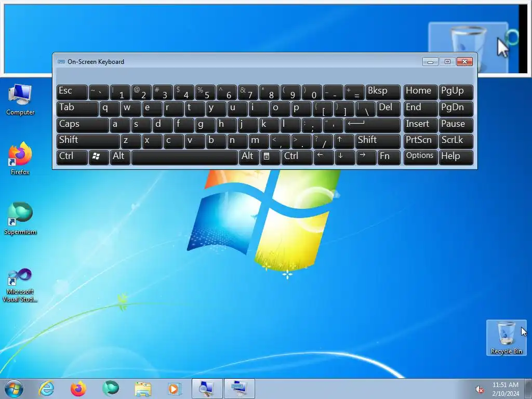The width and height of the screenshot is (532, 399).
Task: Click the letter m key
Action: [259, 141]
